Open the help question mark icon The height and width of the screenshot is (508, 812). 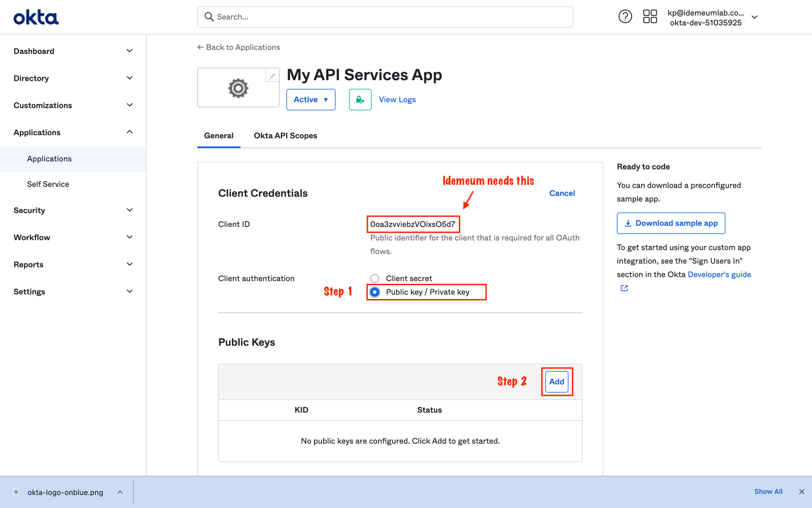(625, 17)
